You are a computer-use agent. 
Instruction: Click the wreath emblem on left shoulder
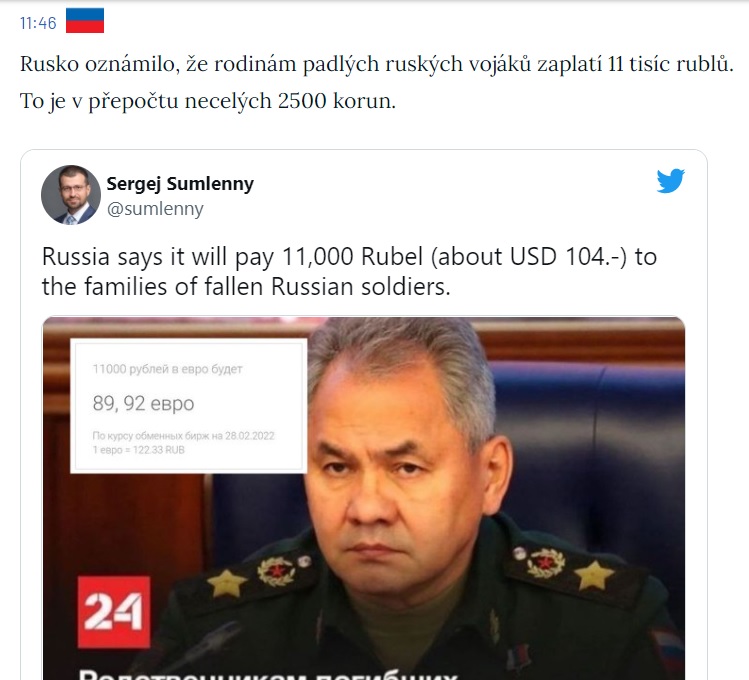(x=276, y=571)
